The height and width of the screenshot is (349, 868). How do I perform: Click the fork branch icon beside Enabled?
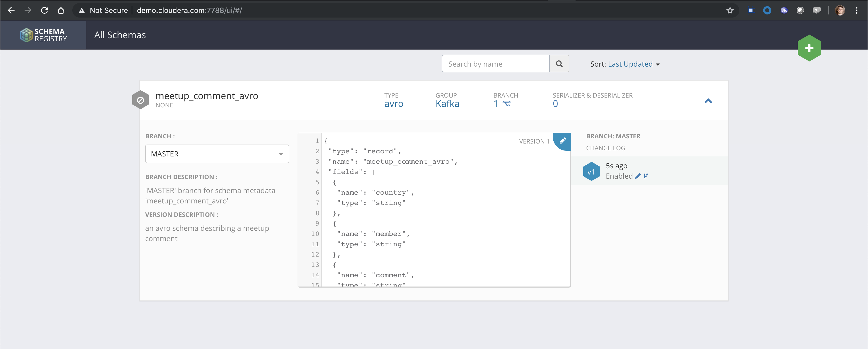coord(645,176)
